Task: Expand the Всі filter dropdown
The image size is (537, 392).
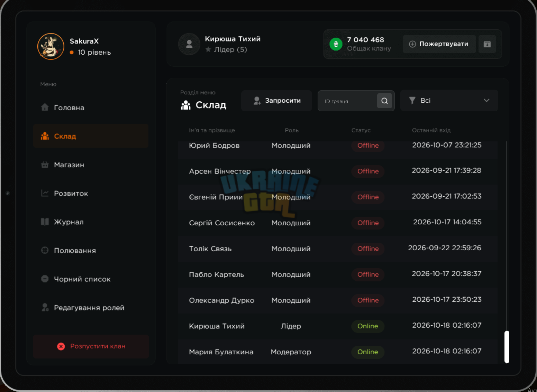Action: 449,101
